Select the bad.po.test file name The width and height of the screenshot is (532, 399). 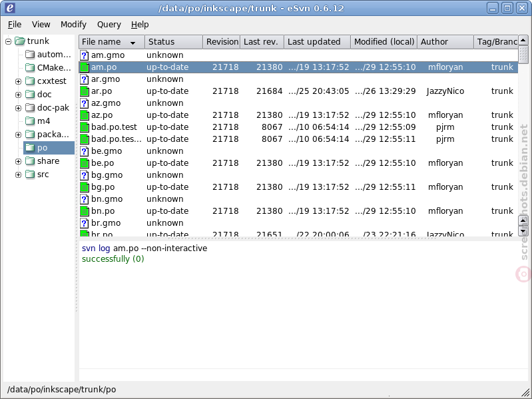[x=114, y=127]
